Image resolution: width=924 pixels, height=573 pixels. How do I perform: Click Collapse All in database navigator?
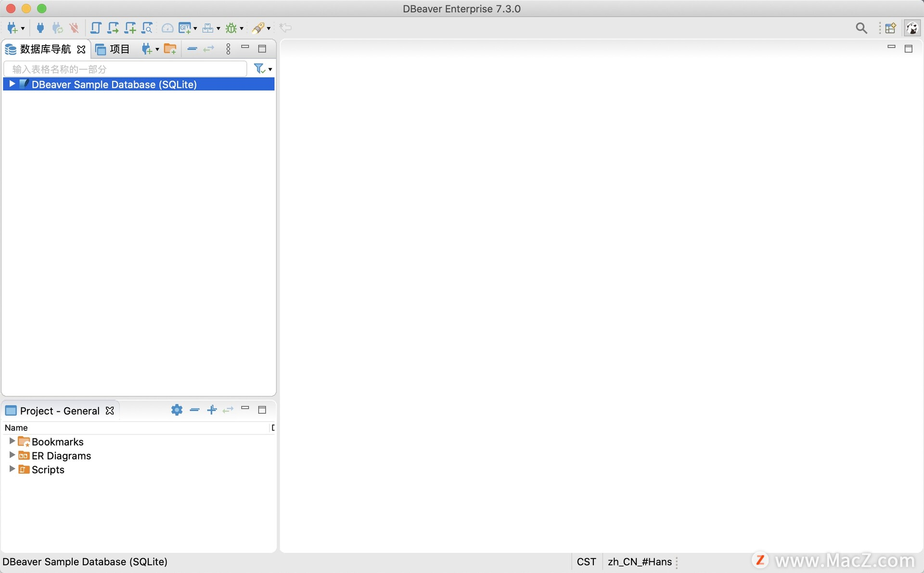pyautogui.click(x=192, y=49)
